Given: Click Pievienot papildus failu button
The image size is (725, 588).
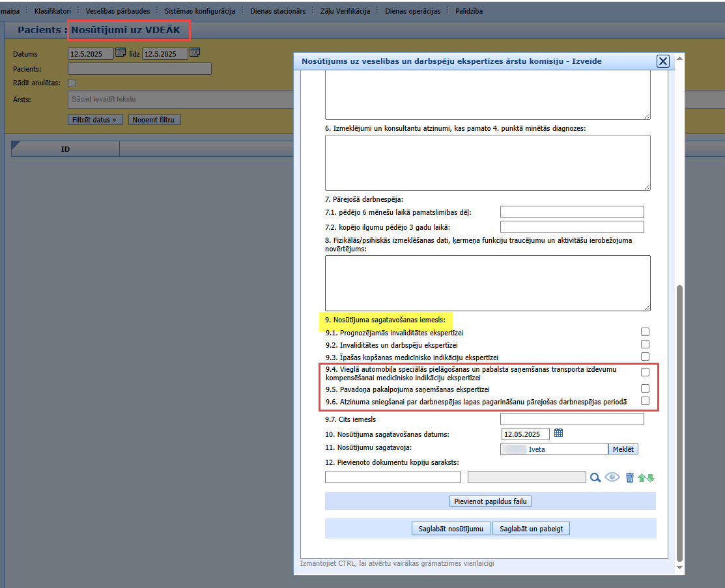Looking at the screenshot, I should tap(490, 501).
